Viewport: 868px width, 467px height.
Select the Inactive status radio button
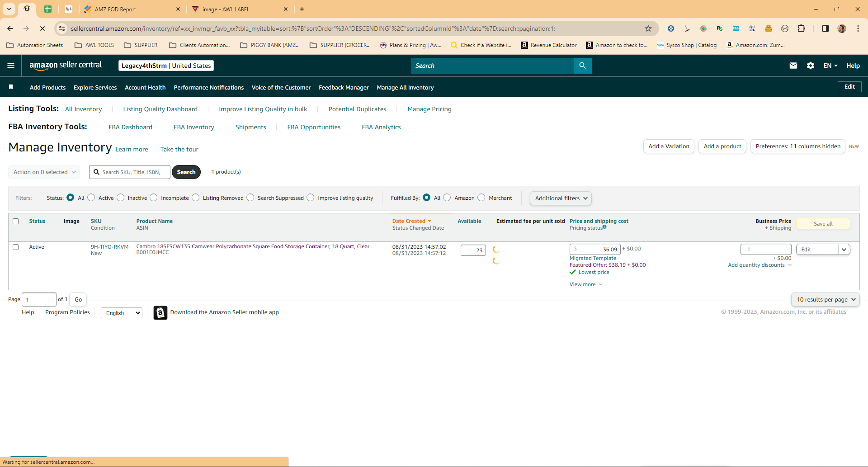[x=121, y=198]
